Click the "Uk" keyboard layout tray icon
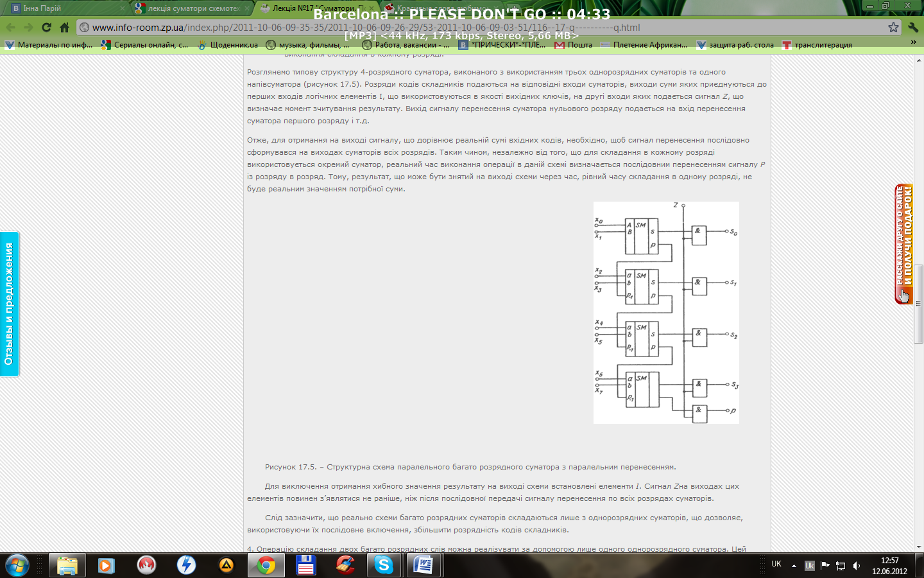 pos(810,566)
